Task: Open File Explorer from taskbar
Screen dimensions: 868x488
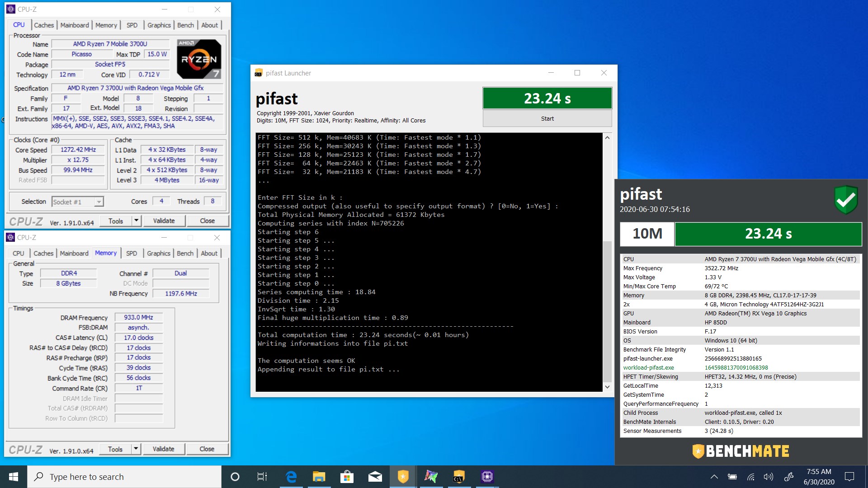Action: pos(319,477)
